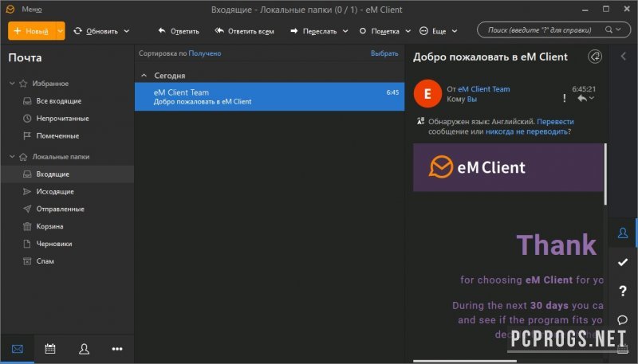638x364 pixels.
Task: Open the dropdown arrow beside Новый
Action: (x=61, y=31)
